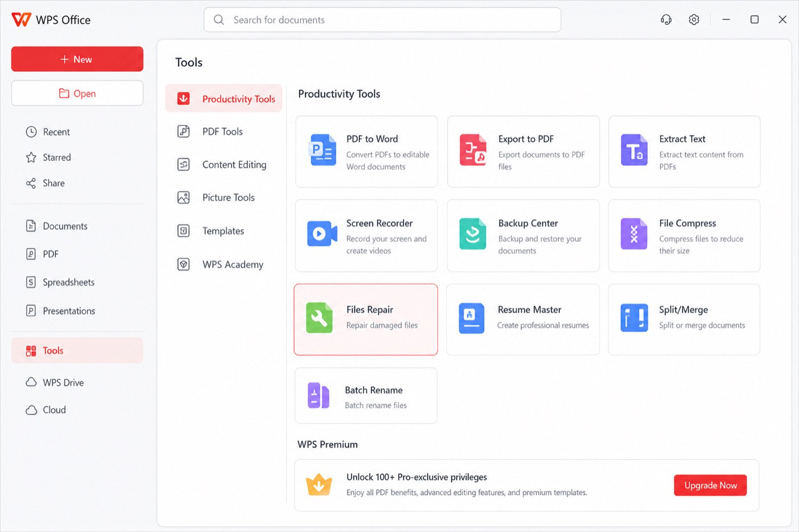This screenshot has height=532, width=799.
Task: Click the Share icon in sidebar
Action: (x=31, y=183)
